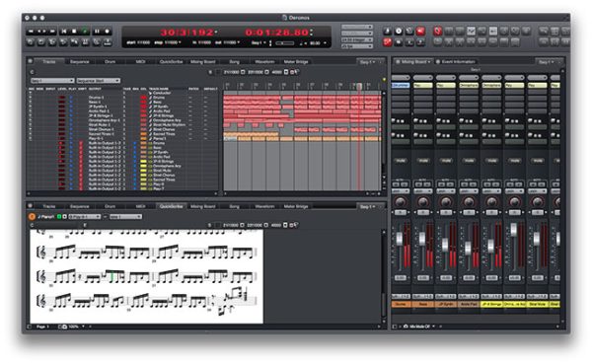Click the Record button in the transport
This screenshot has height=364, width=592.
coord(108,32)
